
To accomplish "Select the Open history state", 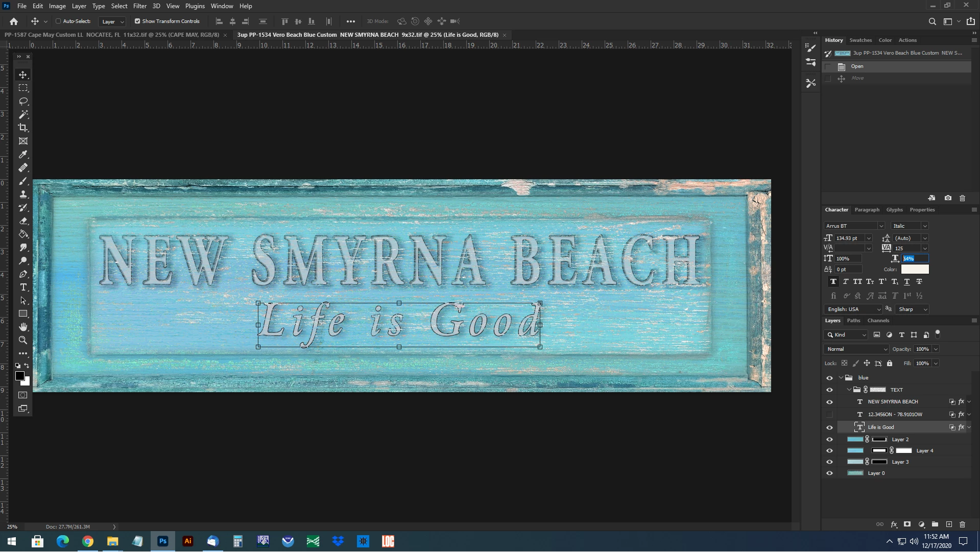I will click(x=857, y=66).
